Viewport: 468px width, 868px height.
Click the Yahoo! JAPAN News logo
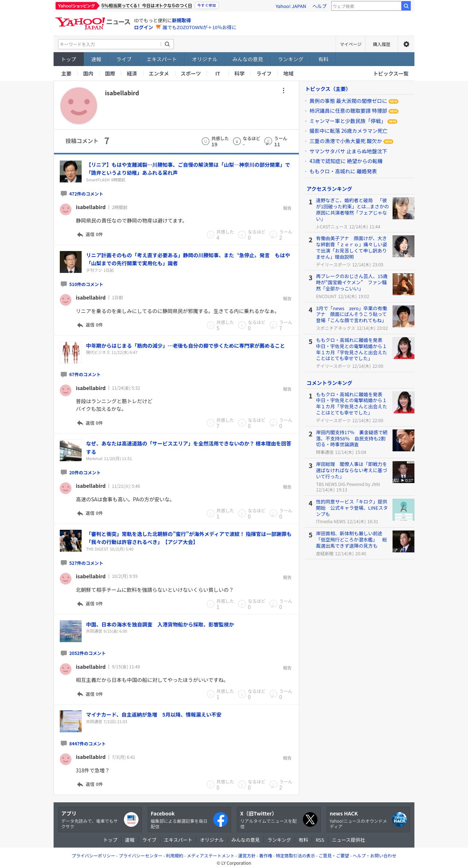click(93, 23)
